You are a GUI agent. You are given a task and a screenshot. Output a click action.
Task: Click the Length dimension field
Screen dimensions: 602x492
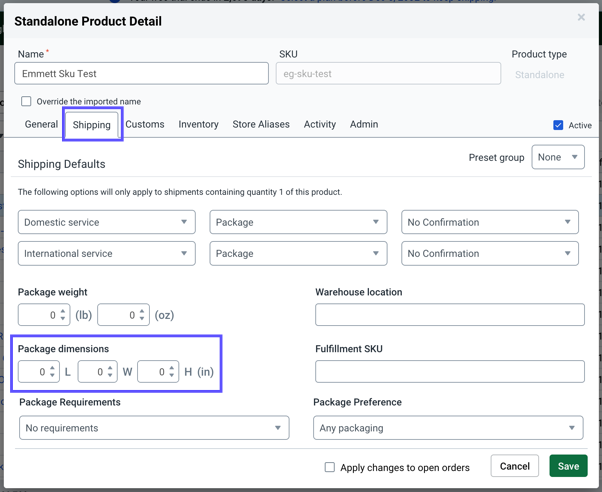pyautogui.click(x=38, y=371)
